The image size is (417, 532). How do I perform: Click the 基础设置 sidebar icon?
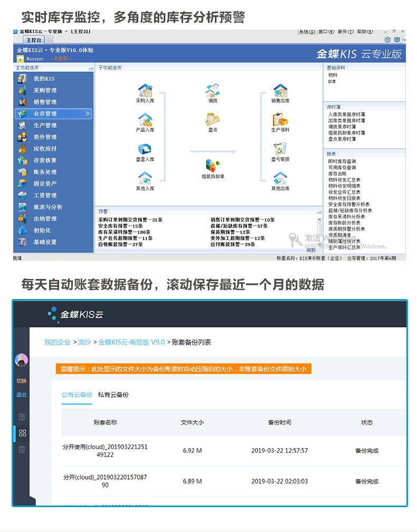tap(22, 242)
